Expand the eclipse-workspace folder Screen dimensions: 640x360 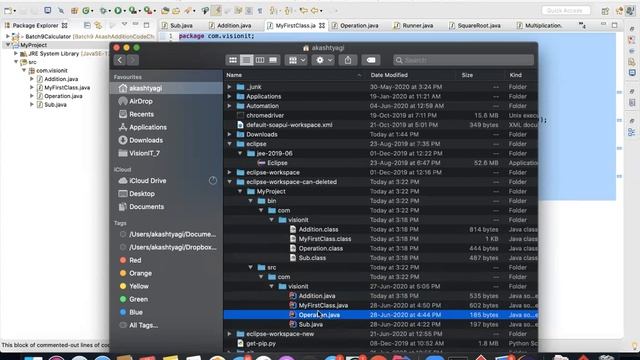229,172
